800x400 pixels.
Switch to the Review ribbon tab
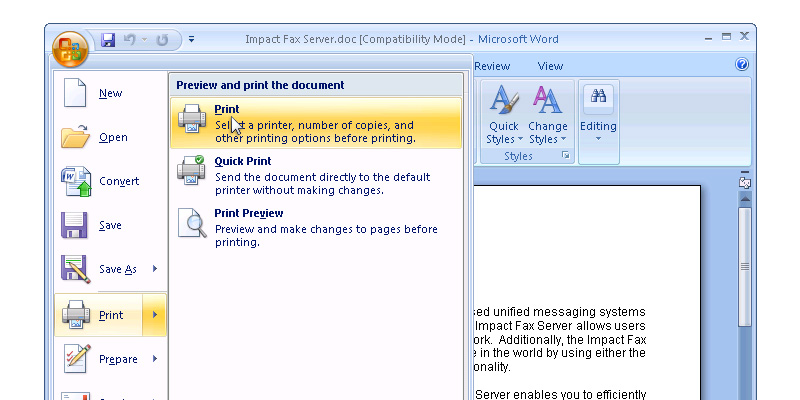click(491, 66)
